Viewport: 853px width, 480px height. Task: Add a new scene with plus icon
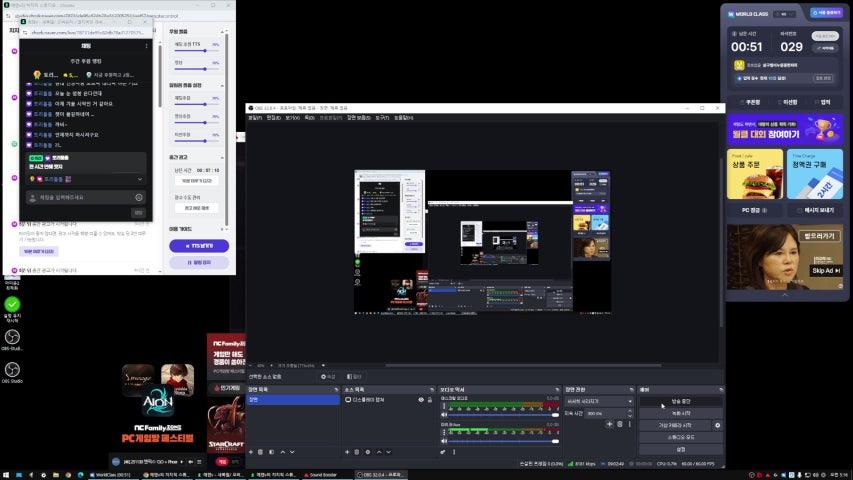point(251,452)
